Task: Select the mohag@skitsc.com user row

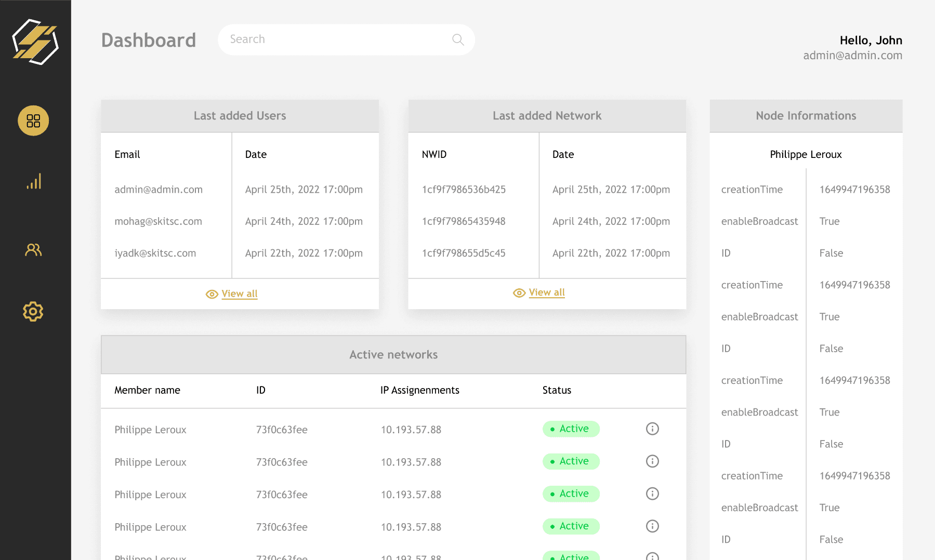Action: pyautogui.click(x=158, y=221)
